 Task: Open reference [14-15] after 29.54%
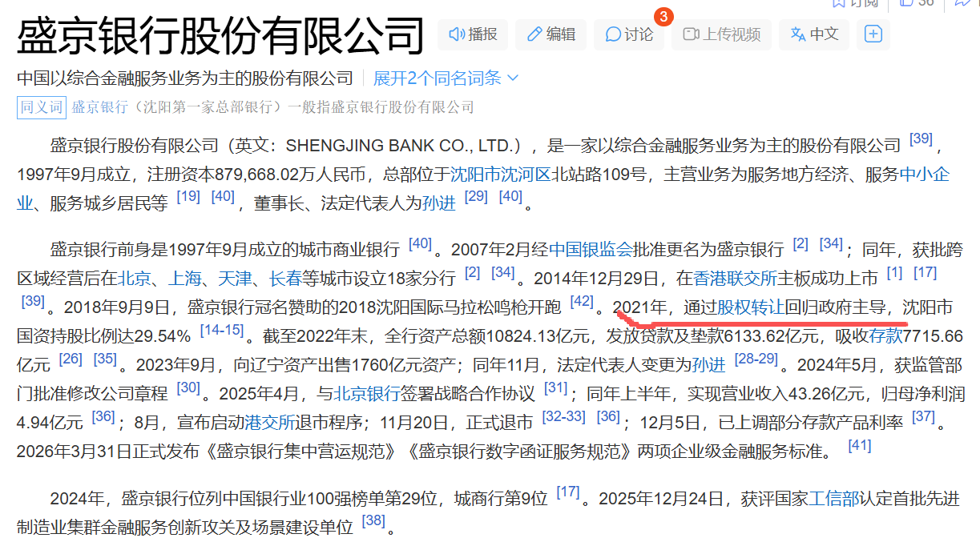pyautogui.click(x=221, y=330)
